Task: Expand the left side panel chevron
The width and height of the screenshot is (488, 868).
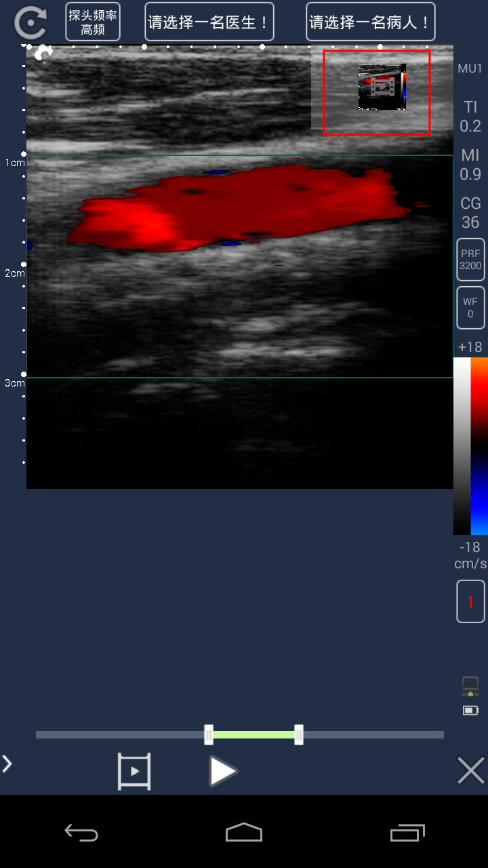Action: click(7, 764)
